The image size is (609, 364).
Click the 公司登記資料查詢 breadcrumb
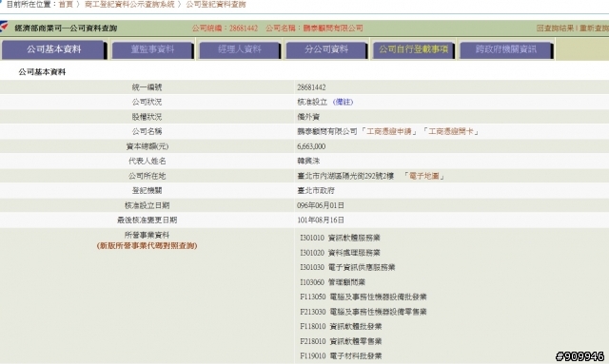coord(216,4)
